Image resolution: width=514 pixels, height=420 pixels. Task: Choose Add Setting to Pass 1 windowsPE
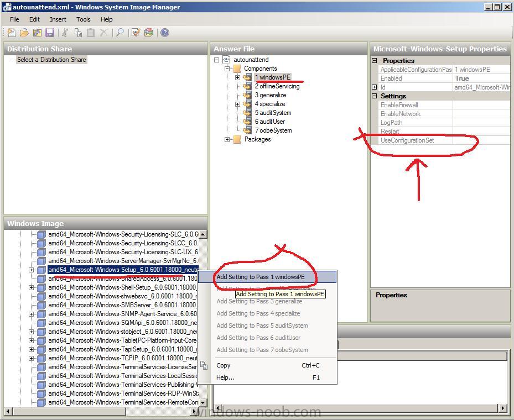[267, 277]
